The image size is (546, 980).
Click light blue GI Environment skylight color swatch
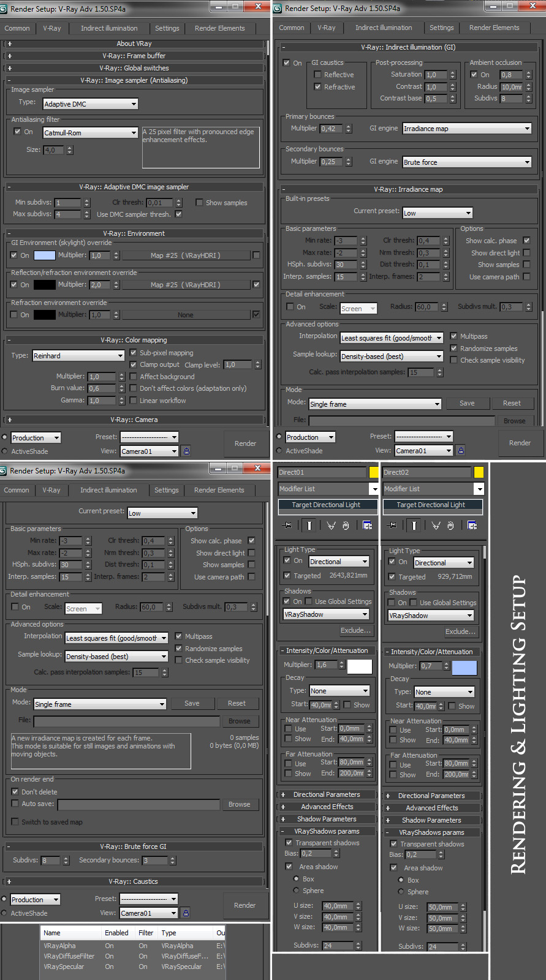[x=44, y=255]
